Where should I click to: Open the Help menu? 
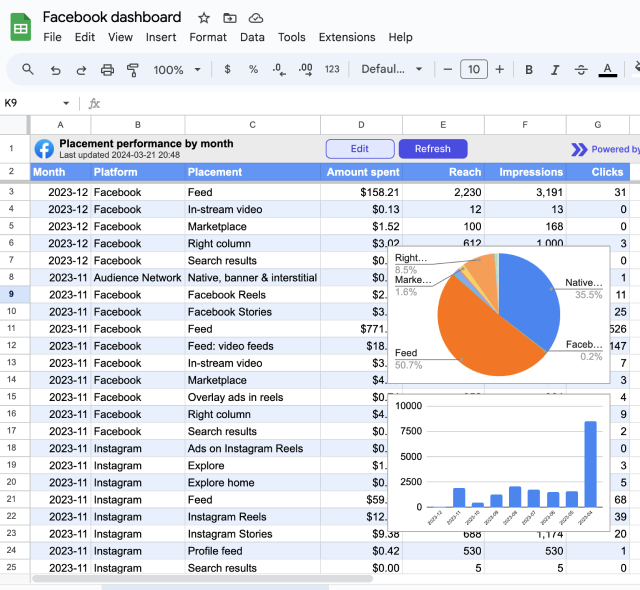(400, 37)
